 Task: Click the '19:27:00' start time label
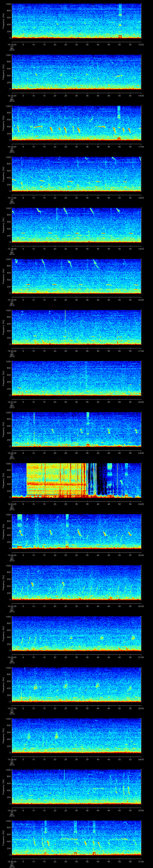[x=12, y=708]
